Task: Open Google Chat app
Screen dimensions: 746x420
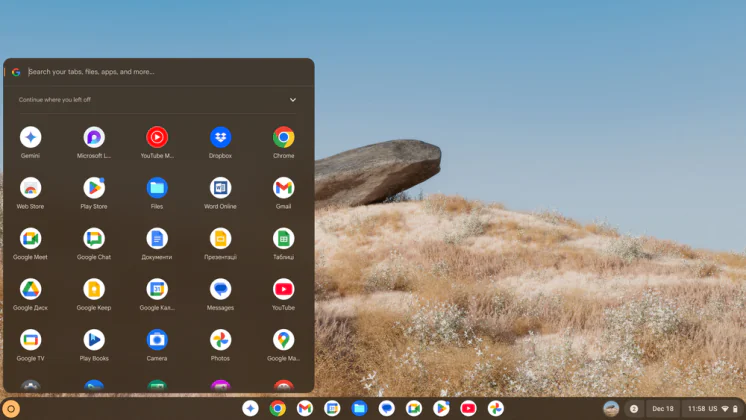Action: point(94,239)
